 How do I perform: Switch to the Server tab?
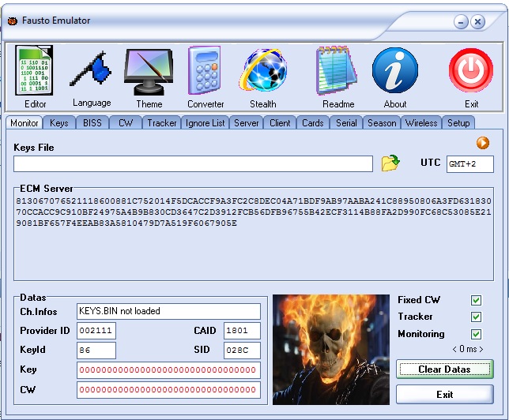(x=247, y=123)
